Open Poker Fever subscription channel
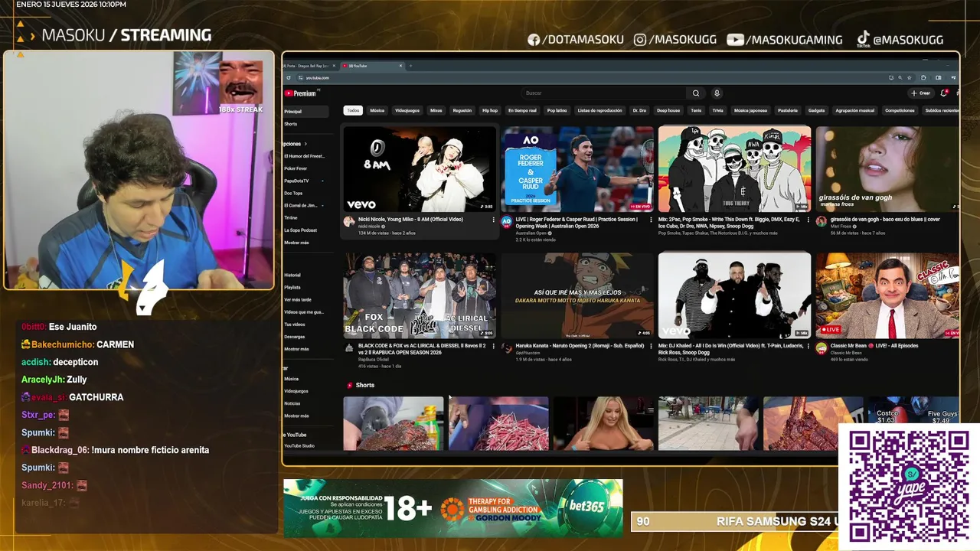 (x=296, y=168)
